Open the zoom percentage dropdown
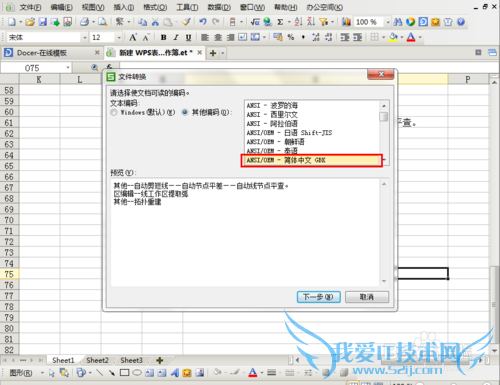Viewport: 500px width, 385px height. point(388,22)
